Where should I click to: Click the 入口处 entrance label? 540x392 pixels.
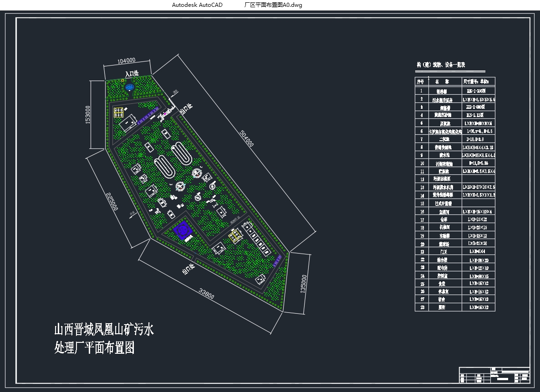click(x=132, y=74)
